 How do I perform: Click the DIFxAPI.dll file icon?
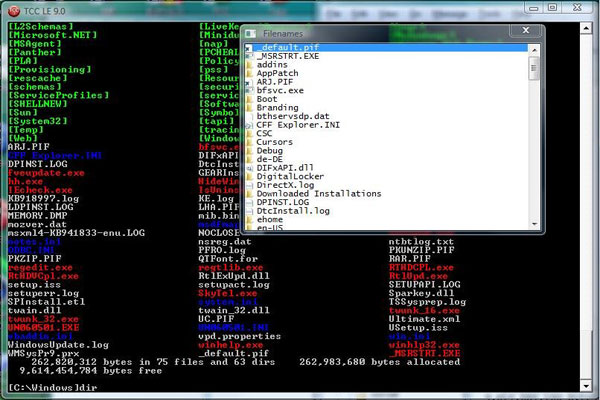point(248,167)
